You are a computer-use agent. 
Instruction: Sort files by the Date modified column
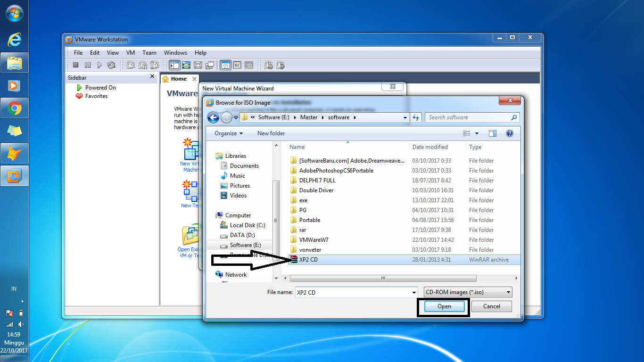438,147
